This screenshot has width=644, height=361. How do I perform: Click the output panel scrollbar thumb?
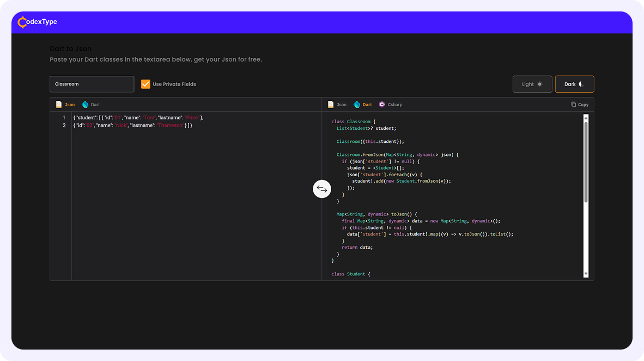tap(586, 162)
